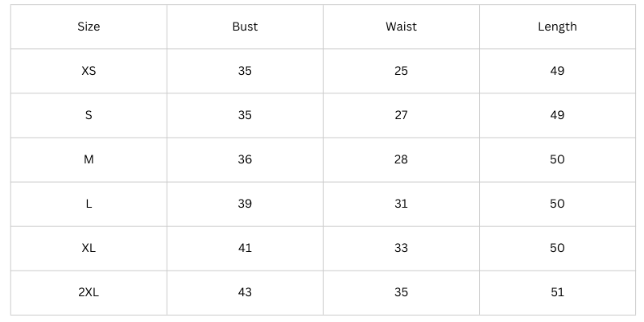Select the S waist value 27
This screenshot has height=322, width=644.
tap(401, 115)
